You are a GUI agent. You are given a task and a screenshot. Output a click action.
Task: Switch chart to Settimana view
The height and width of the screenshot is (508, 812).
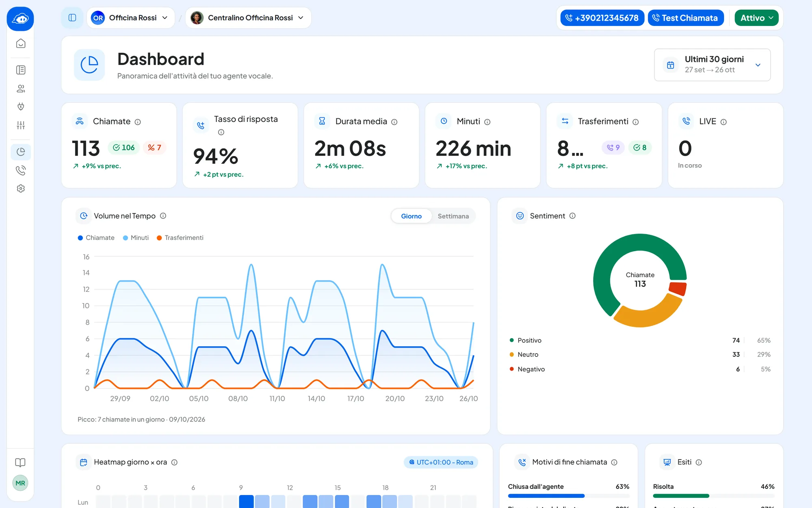(x=453, y=216)
